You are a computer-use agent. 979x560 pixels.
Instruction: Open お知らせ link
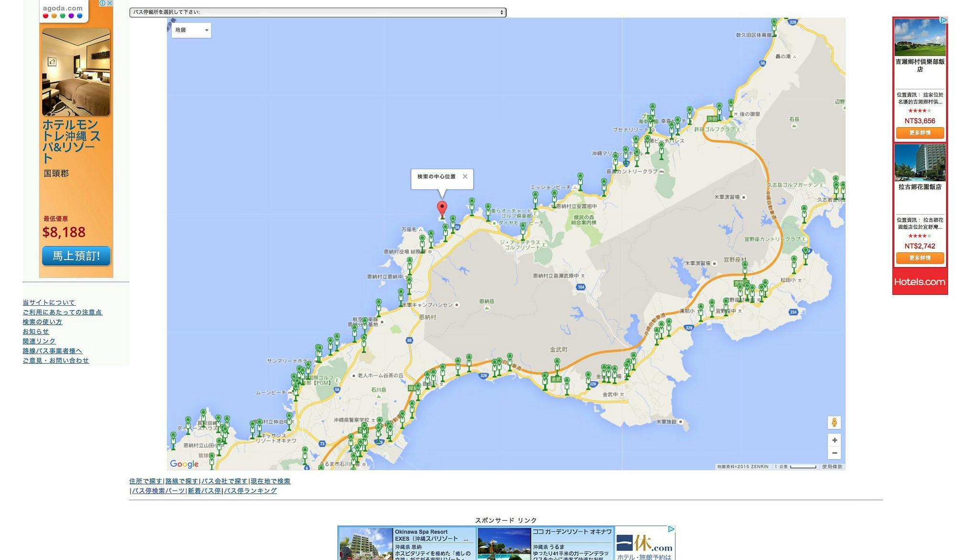click(x=35, y=331)
